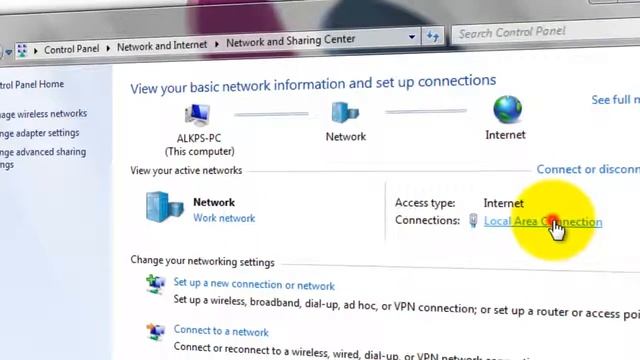640x360 pixels.
Task: Select Control Panel in the breadcrumb
Action: (x=71, y=49)
